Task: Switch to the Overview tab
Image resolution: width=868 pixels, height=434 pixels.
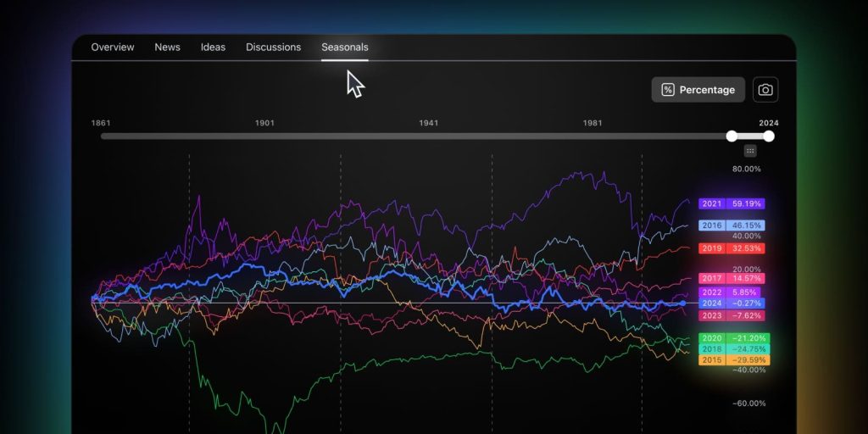Action: pos(113,47)
